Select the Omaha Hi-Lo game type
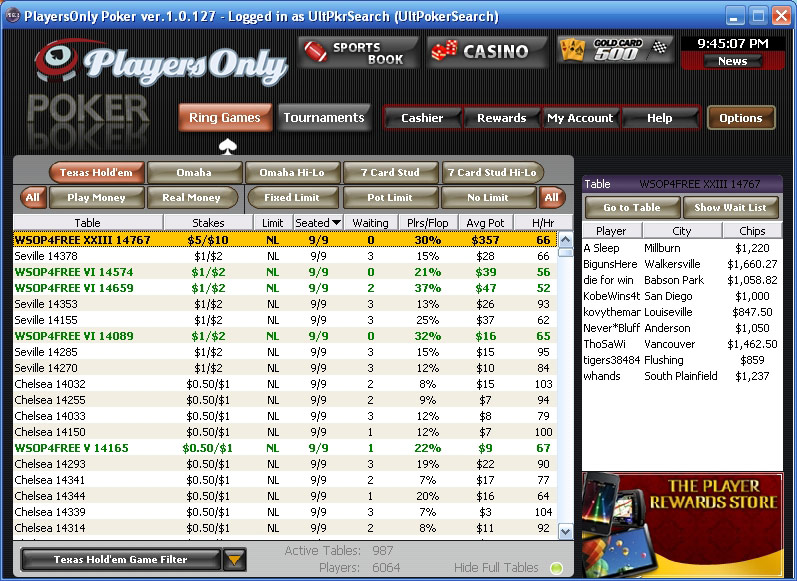The image size is (797, 581). (292, 172)
